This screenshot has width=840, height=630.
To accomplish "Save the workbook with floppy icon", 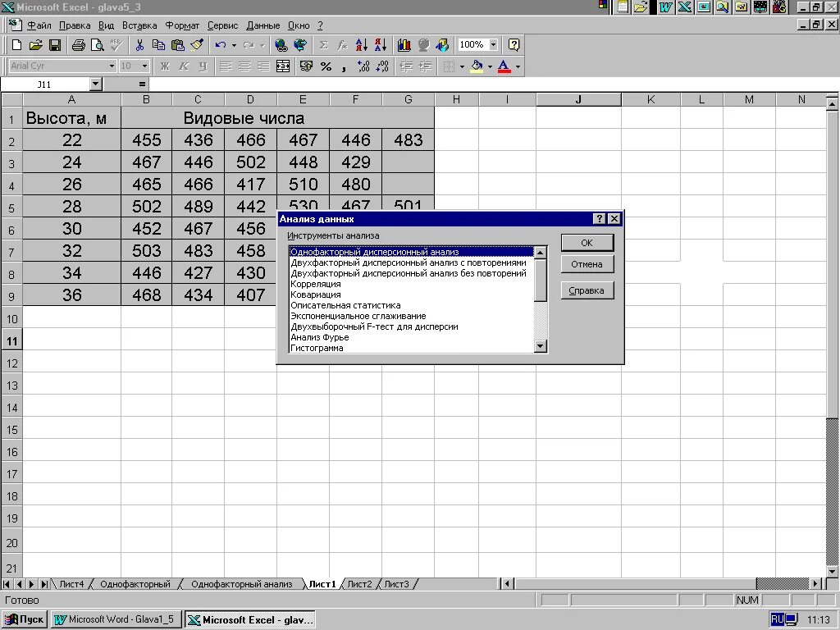I will coord(55,45).
